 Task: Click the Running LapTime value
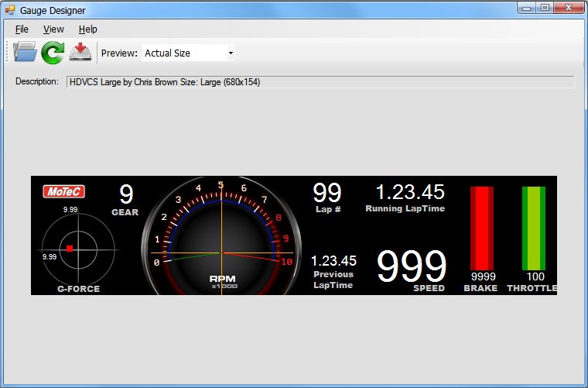coord(410,192)
